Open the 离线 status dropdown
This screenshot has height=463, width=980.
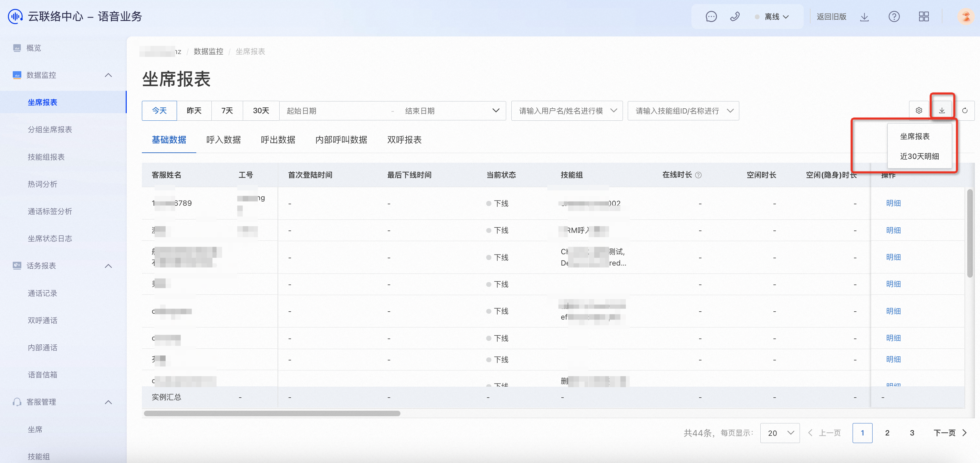click(x=772, y=17)
